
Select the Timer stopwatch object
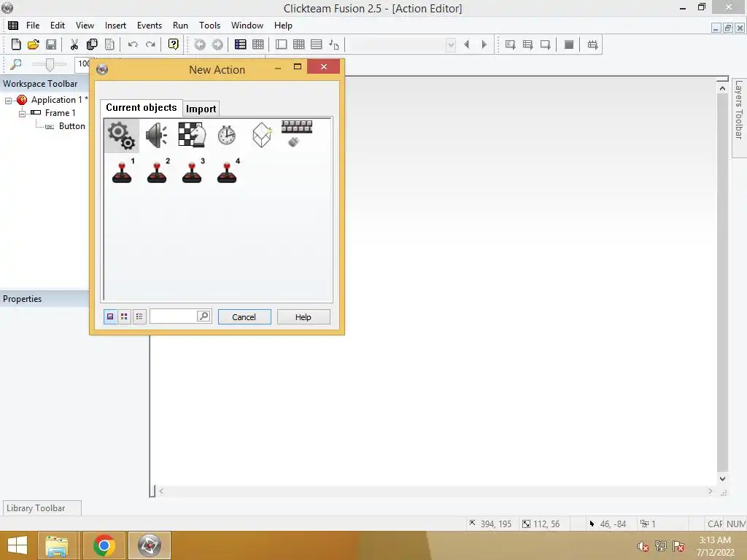click(x=227, y=135)
